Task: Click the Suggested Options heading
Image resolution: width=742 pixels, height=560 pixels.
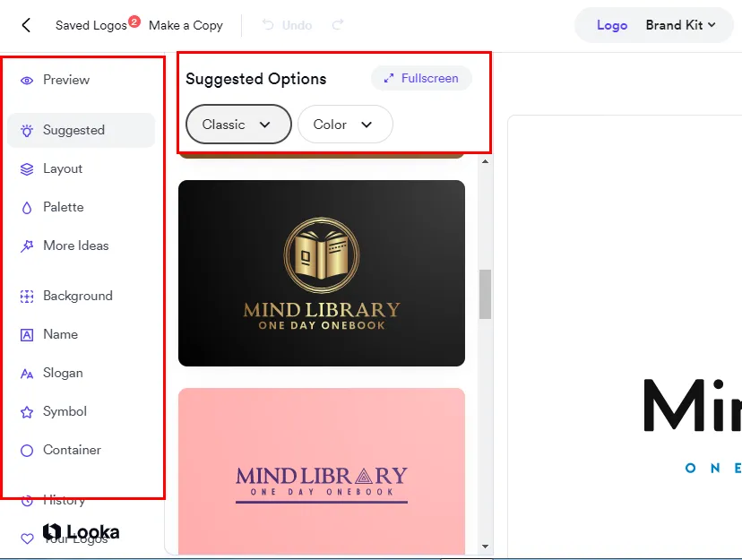Action: click(256, 79)
